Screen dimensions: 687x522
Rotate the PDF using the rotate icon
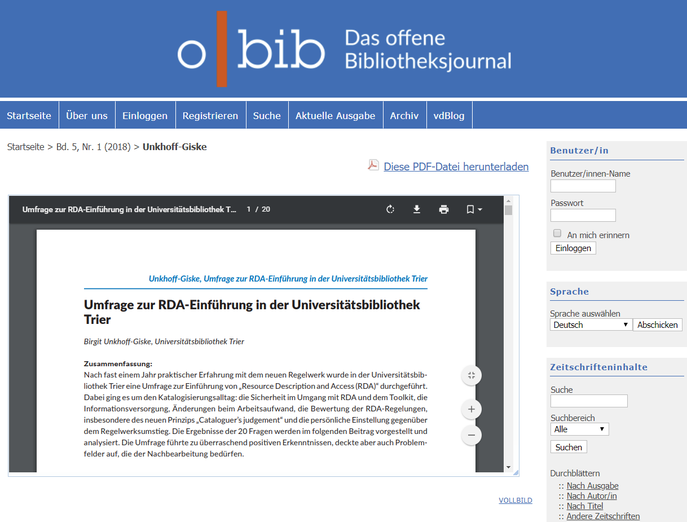pos(390,210)
